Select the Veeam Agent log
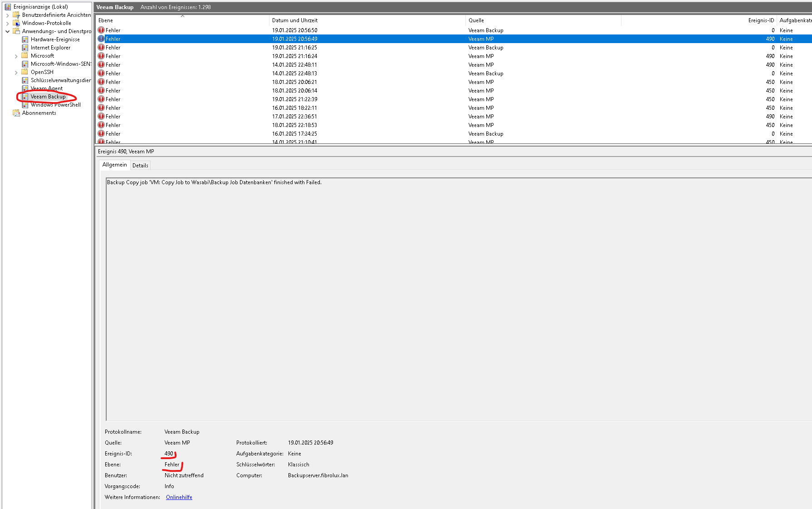This screenshot has height=509, width=812. click(47, 88)
